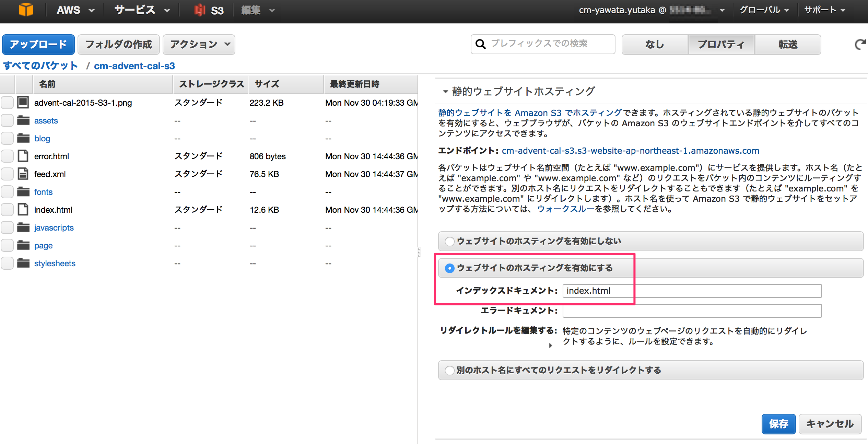
Task: Click the assets folder icon
Action: 23,120
